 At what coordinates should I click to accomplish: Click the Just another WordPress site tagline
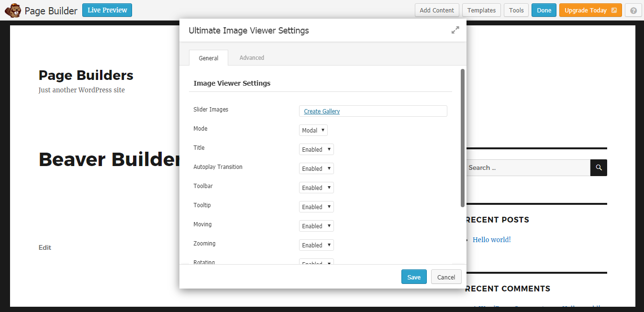point(82,90)
